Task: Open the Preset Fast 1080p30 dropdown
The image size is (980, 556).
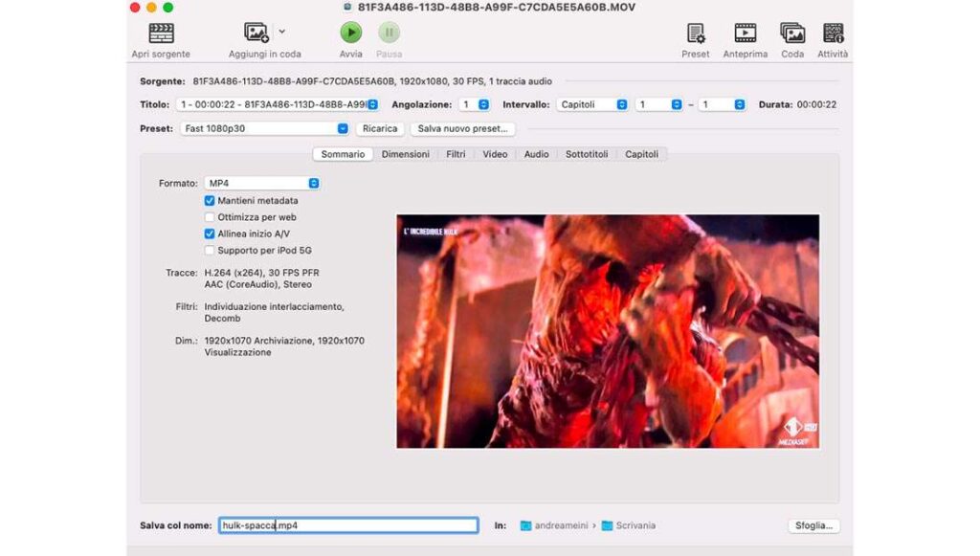Action: click(264, 128)
